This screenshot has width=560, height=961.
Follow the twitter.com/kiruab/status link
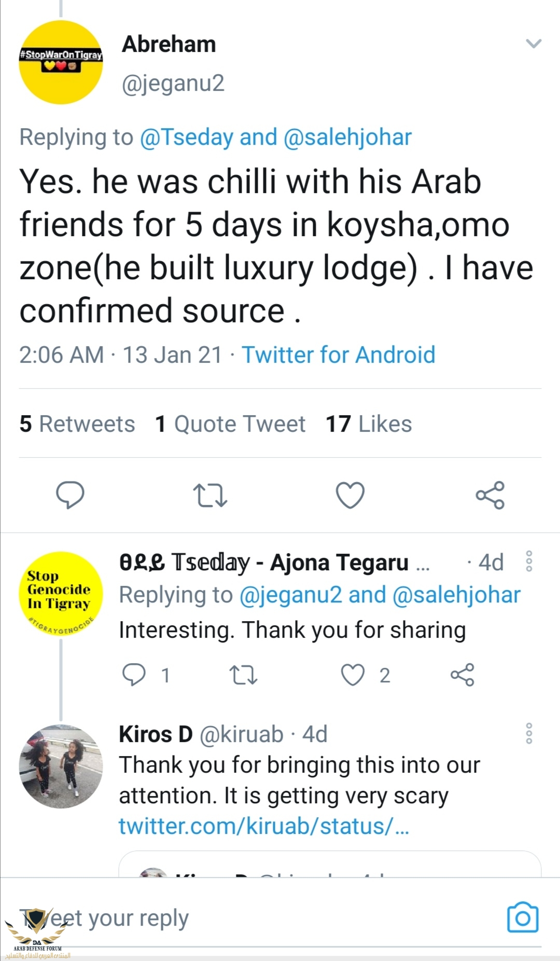[x=263, y=826]
